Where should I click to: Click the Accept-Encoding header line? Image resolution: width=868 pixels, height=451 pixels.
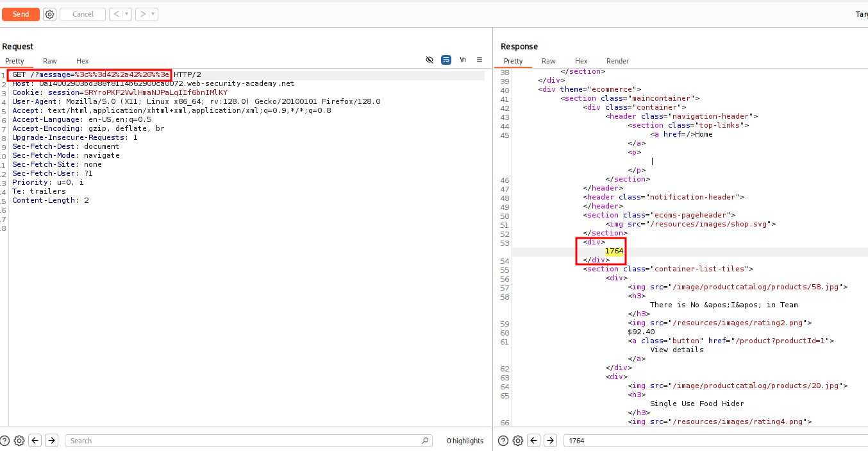88,129
